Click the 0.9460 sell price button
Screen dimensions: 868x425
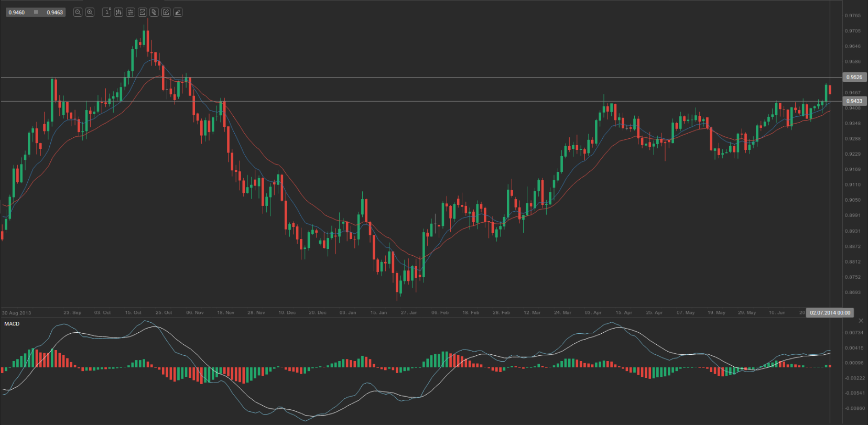(17, 12)
